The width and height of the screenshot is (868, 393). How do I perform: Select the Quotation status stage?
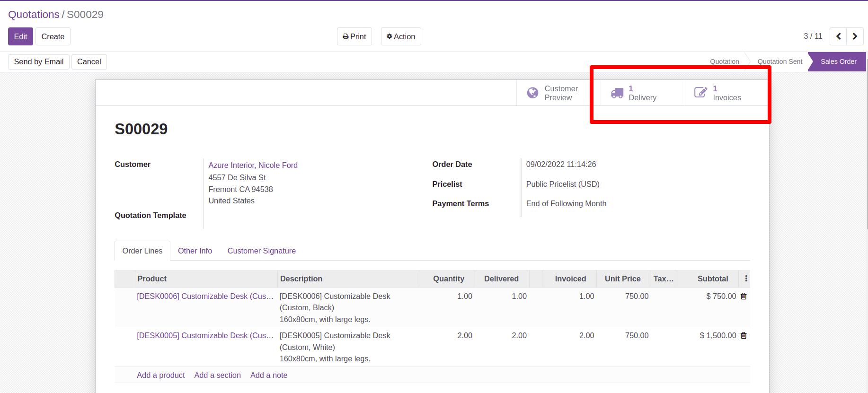coord(724,61)
